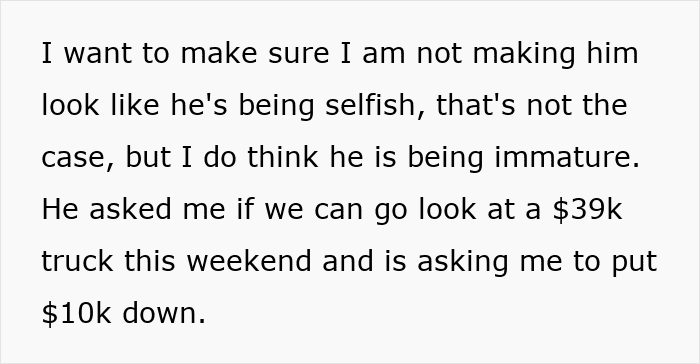Click the word 'asked' in fourth line

click(x=130, y=209)
